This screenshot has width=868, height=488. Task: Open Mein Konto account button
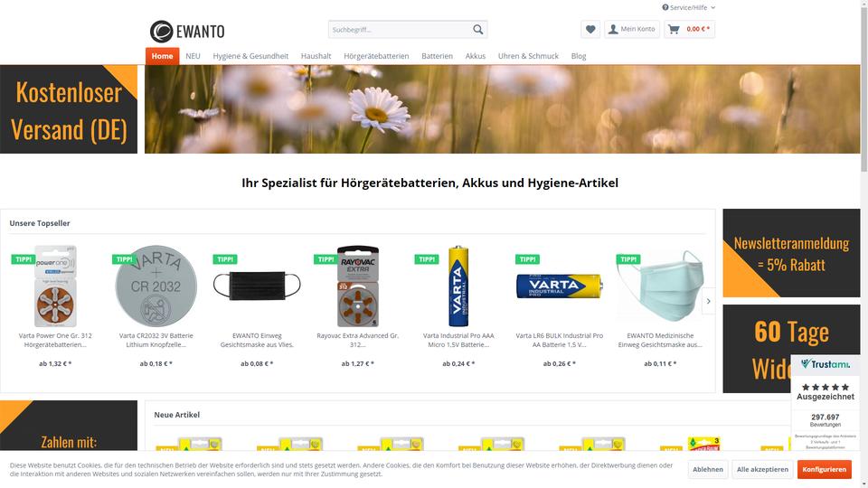coord(632,29)
